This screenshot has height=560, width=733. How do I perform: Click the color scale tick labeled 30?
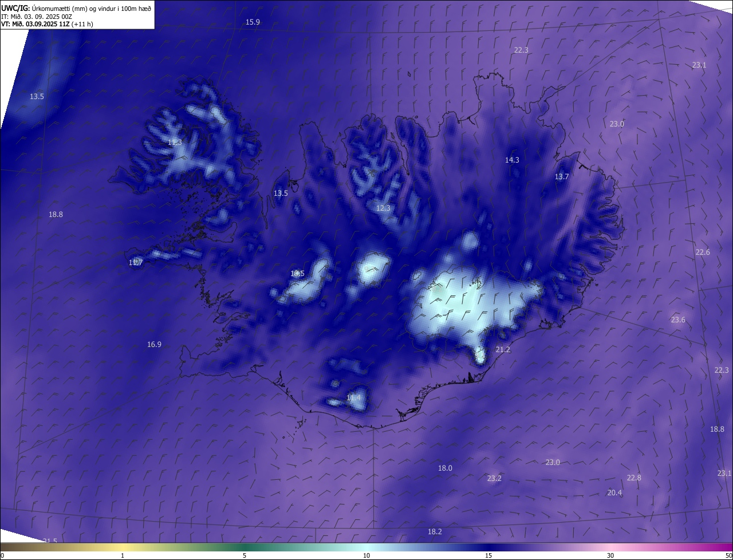click(x=610, y=555)
